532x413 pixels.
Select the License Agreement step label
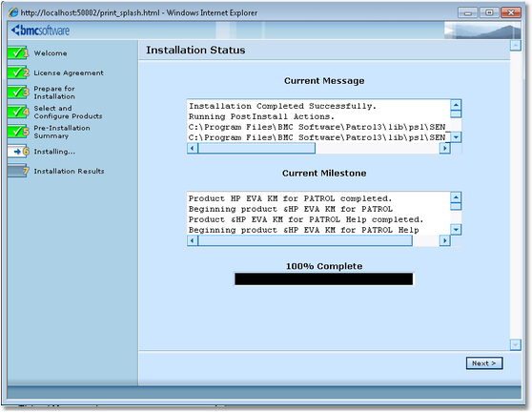pos(69,72)
